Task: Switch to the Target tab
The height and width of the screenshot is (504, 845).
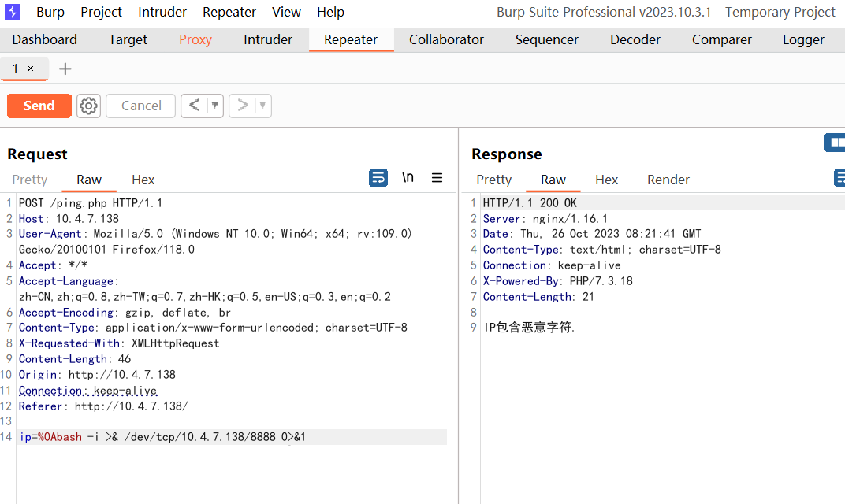Action: pos(128,39)
